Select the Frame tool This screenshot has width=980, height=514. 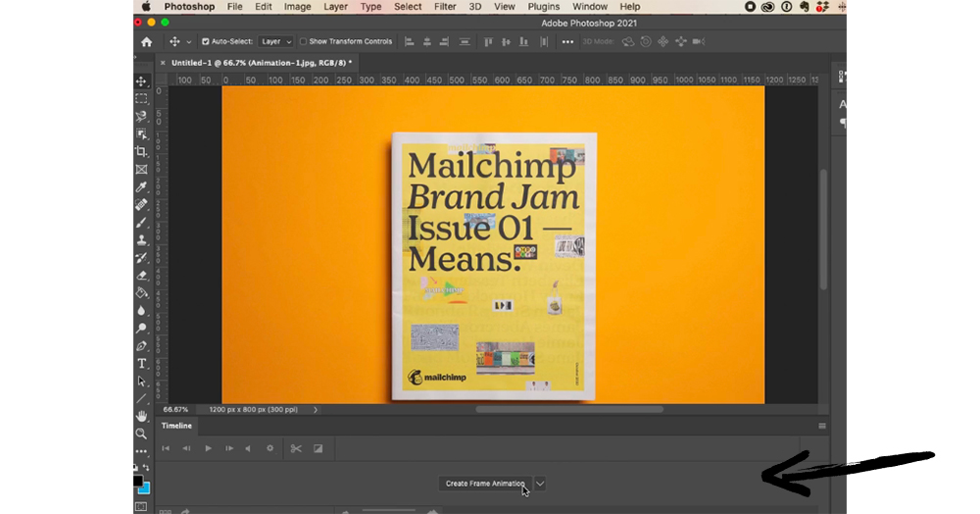click(x=142, y=170)
